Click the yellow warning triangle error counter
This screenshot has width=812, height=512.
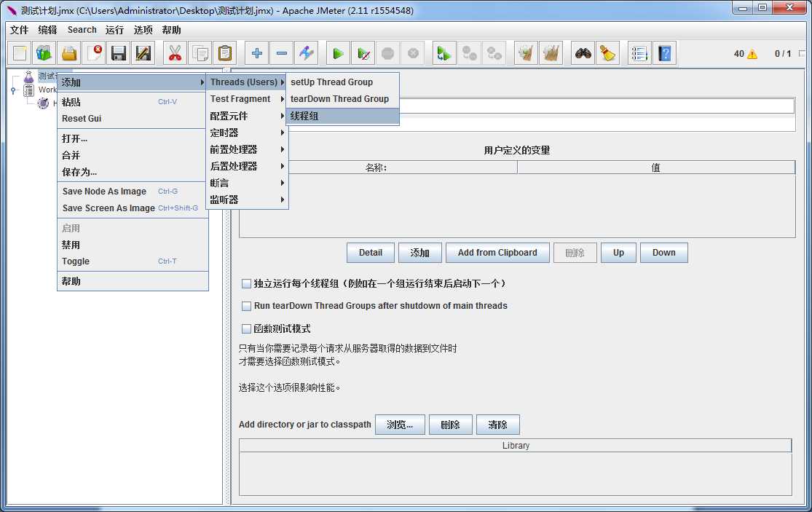(752, 54)
